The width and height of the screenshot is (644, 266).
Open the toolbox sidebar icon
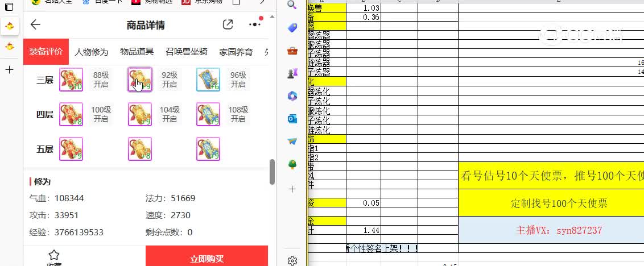coord(292,51)
